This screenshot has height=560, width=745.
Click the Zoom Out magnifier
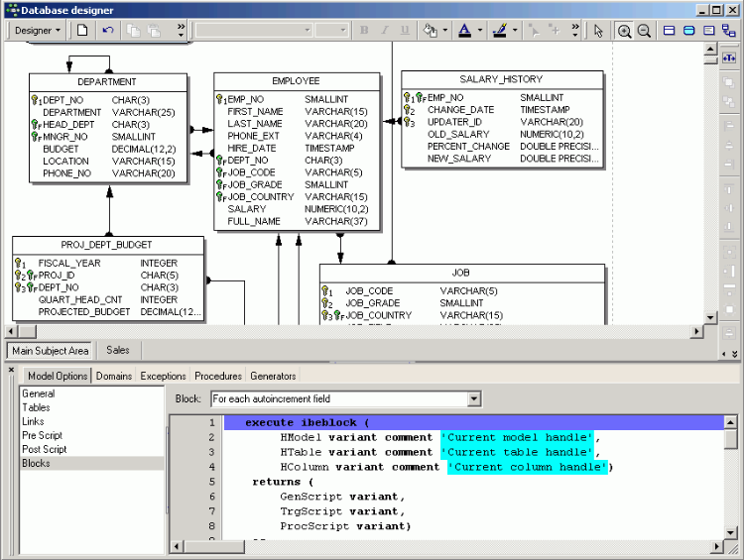point(644,31)
